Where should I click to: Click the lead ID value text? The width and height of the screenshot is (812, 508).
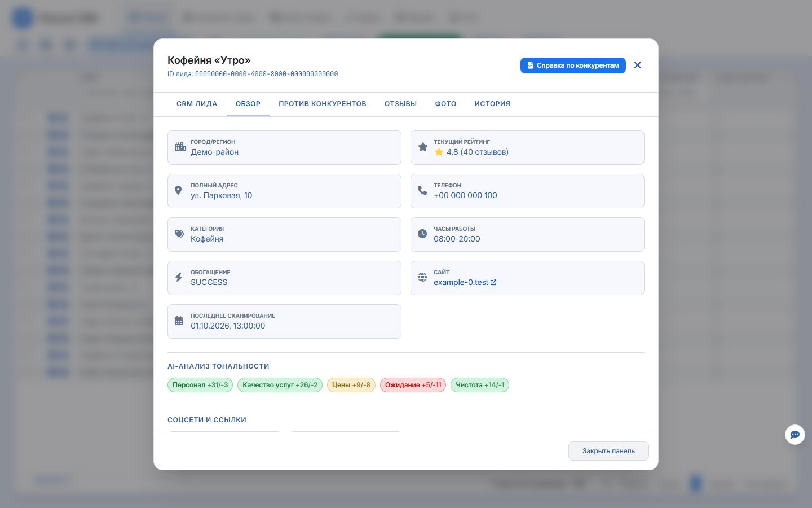(x=267, y=74)
